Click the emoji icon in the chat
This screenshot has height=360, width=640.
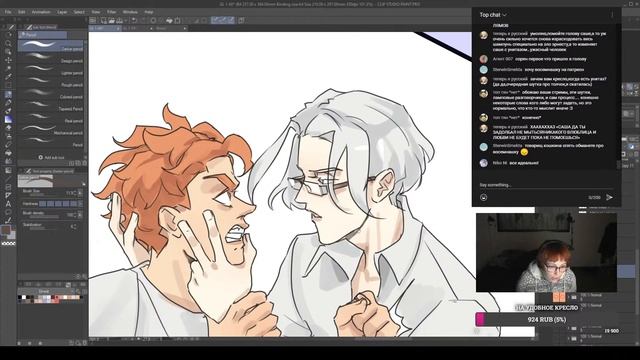(484, 198)
